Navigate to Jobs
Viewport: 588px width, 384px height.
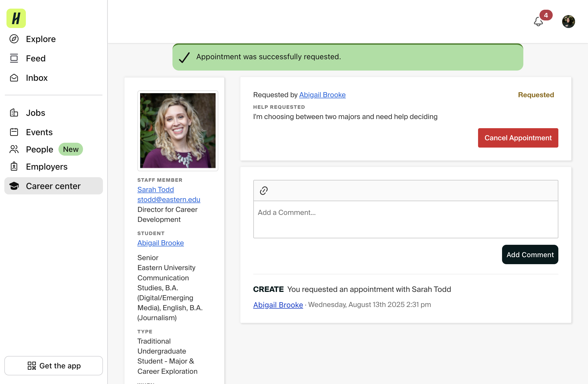pyautogui.click(x=36, y=113)
